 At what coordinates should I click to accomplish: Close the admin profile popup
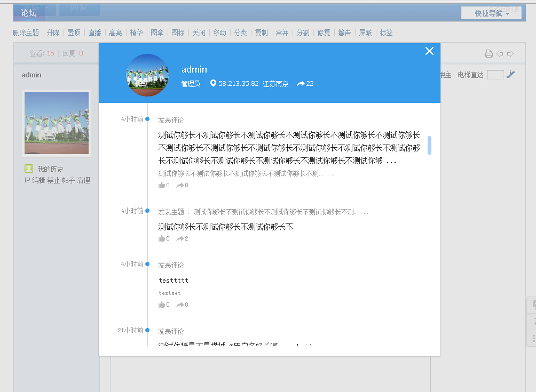(429, 51)
